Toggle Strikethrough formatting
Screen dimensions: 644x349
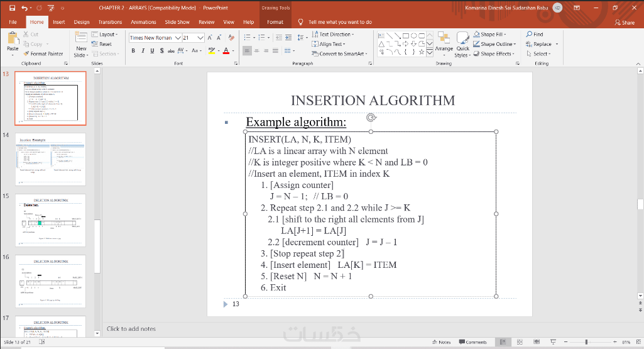pyautogui.click(x=171, y=50)
